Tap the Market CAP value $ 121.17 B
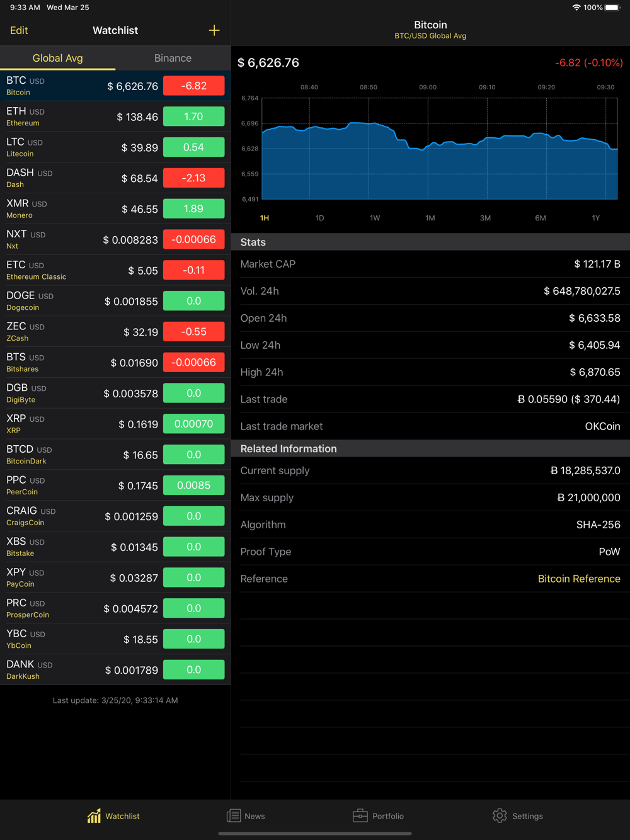 [597, 264]
